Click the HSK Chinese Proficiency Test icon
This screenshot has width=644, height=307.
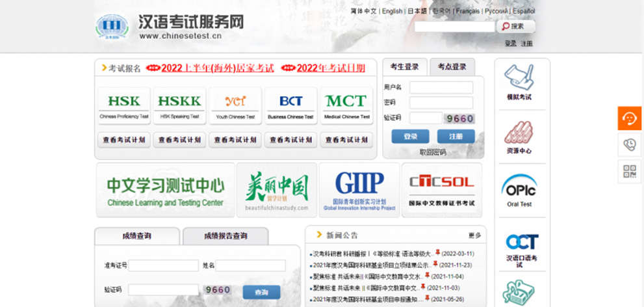pyautogui.click(x=123, y=105)
